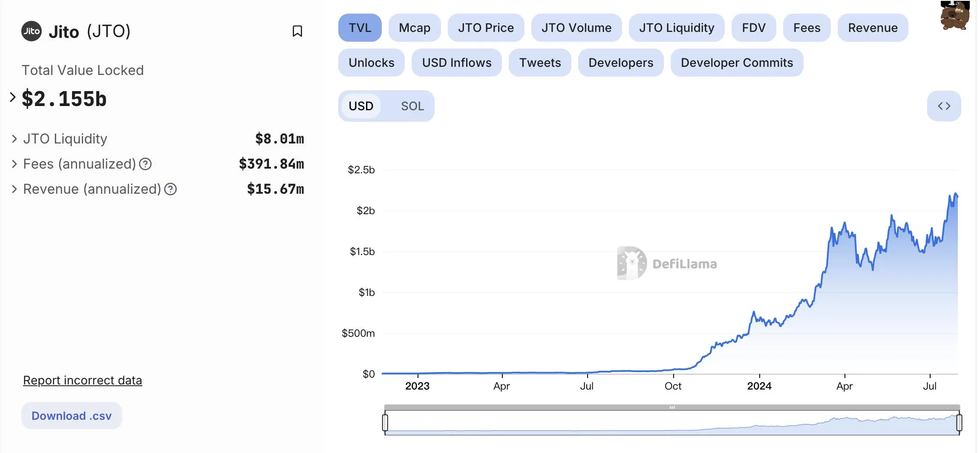Expand the Fees (annualized) row
Image resolution: width=980 pixels, height=453 pixels.
click(x=14, y=164)
